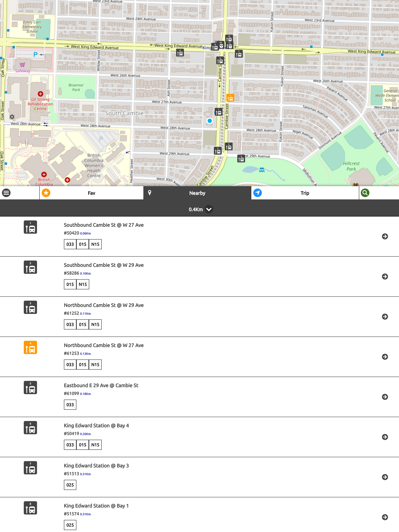Click stop 8 bus icon in list

pyautogui.click(x=30, y=508)
